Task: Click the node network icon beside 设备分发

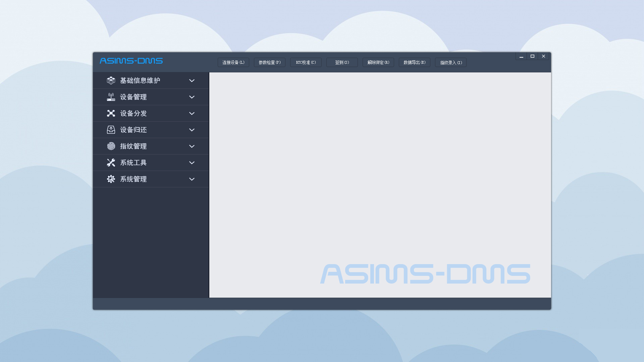Action: tap(111, 113)
